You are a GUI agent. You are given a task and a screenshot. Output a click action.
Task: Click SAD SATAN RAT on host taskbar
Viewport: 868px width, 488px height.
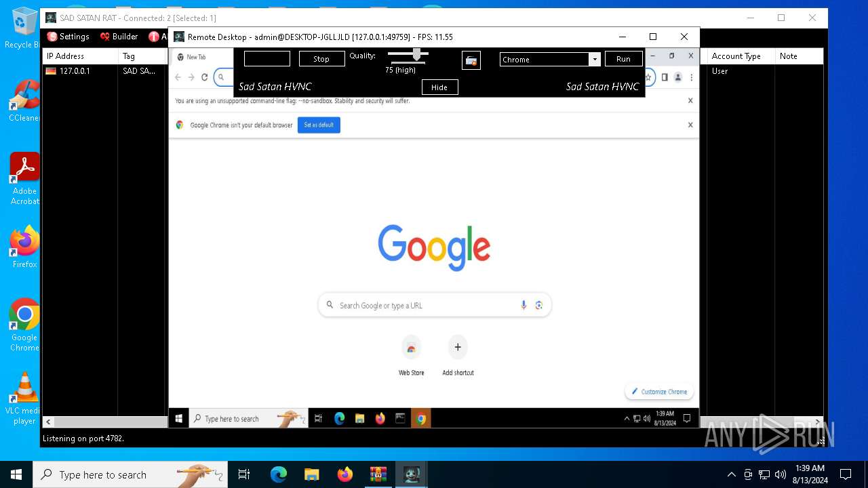click(412, 474)
